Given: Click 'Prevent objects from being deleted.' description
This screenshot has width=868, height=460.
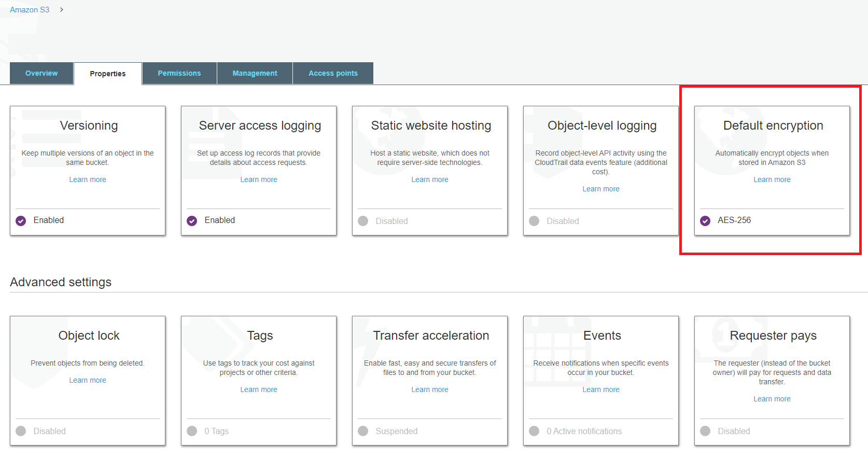Looking at the screenshot, I should click(88, 363).
